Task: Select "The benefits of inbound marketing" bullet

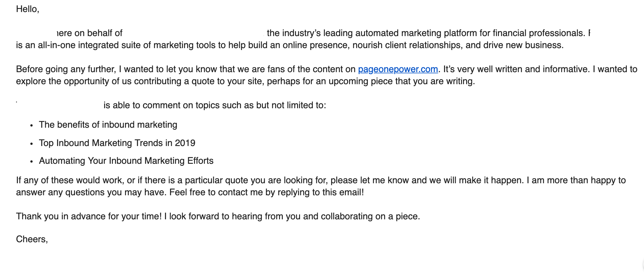Action: (108, 125)
